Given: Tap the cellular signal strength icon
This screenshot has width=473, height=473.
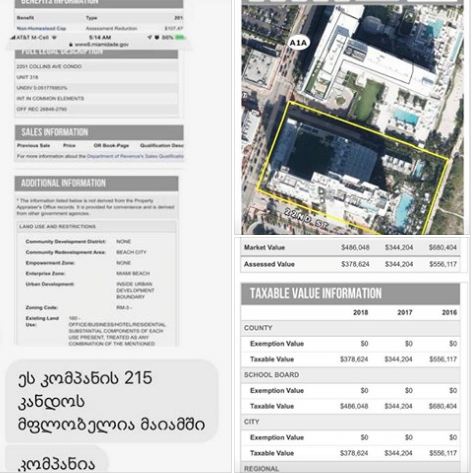Looking at the screenshot, I should (x=13, y=38).
